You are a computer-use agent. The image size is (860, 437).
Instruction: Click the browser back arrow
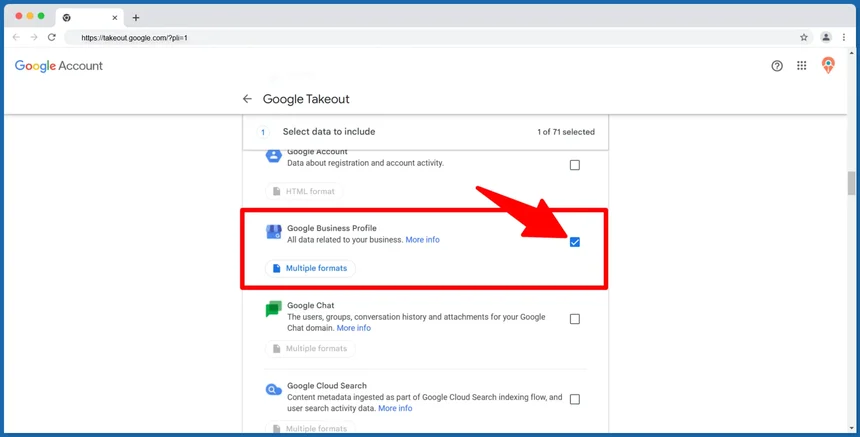pyautogui.click(x=16, y=37)
